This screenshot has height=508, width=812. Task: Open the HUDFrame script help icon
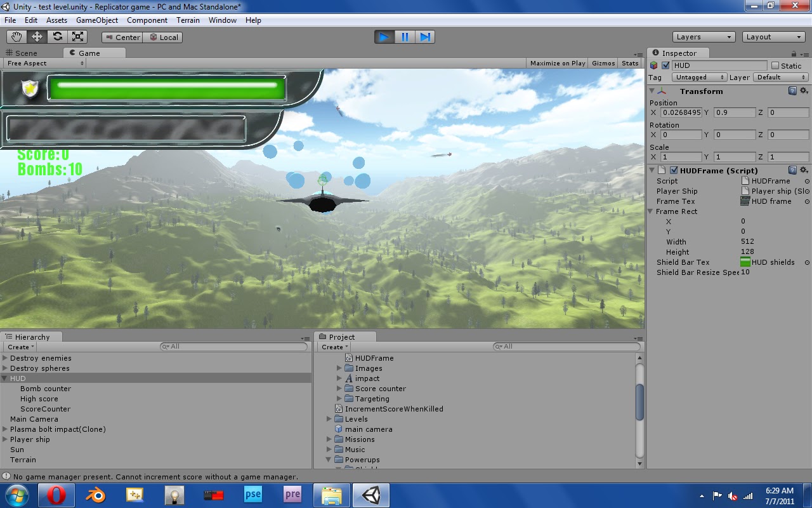coord(792,170)
